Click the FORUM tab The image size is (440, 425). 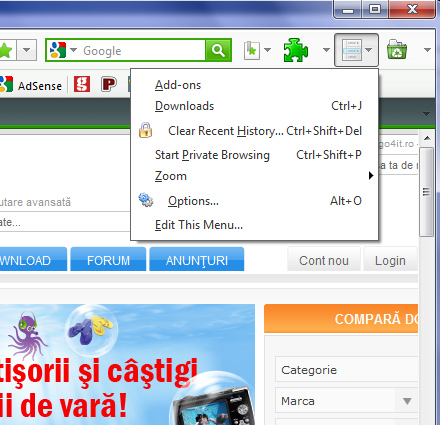tap(108, 260)
